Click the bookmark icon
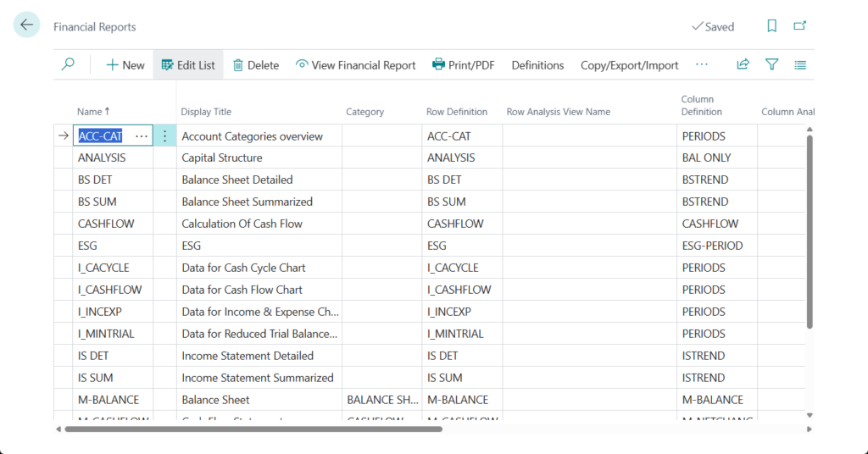 [x=771, y=26]
